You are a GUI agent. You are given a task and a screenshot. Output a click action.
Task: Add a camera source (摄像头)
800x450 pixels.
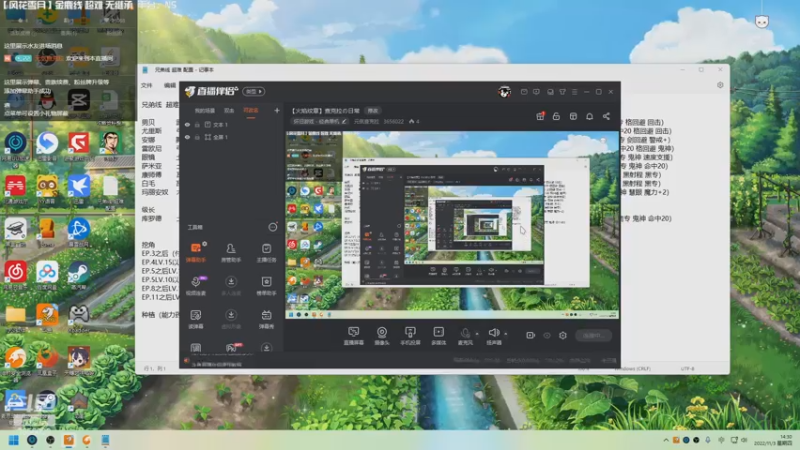point(382,336)
